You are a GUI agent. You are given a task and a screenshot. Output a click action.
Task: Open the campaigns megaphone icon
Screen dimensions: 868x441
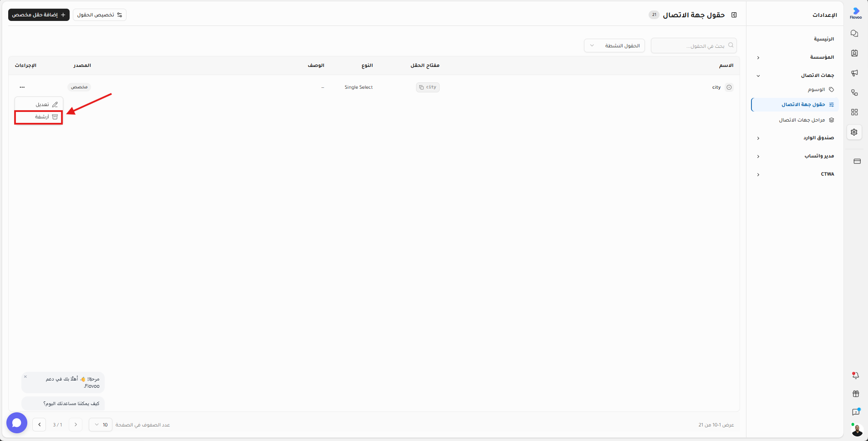[854, 73]
